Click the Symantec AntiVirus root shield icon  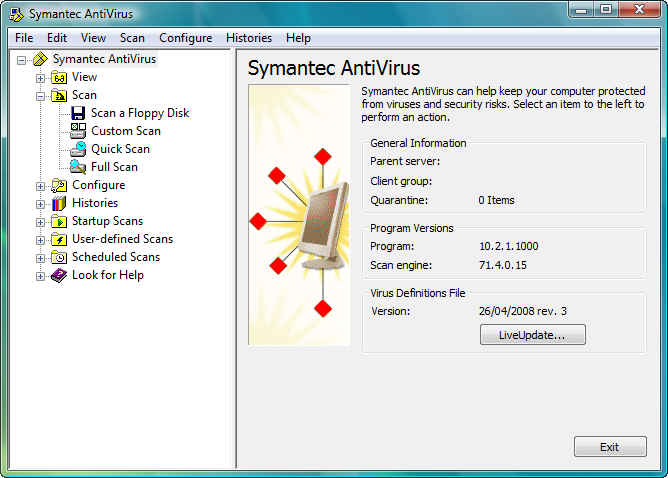click(x=40, y=59)
